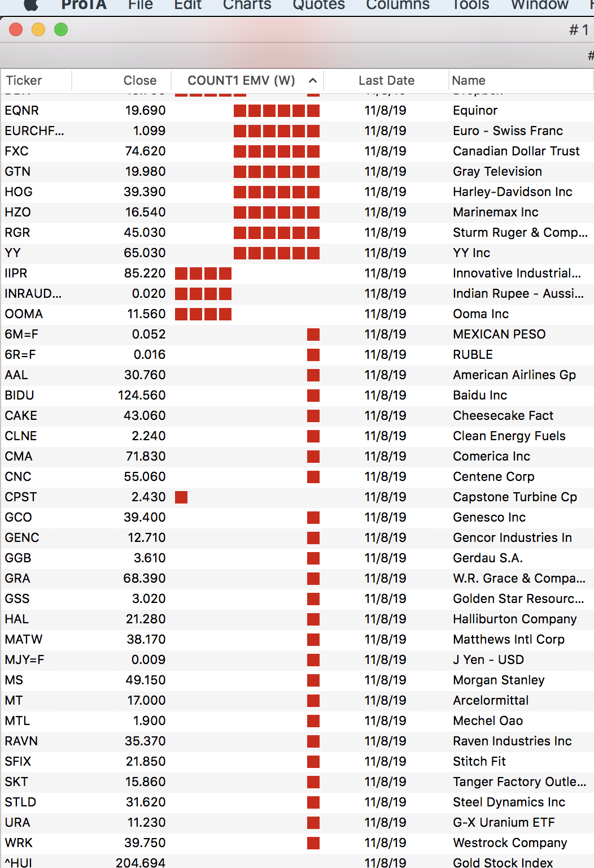
Task: Select the HOG ticker row
Action: coord(19,192)
